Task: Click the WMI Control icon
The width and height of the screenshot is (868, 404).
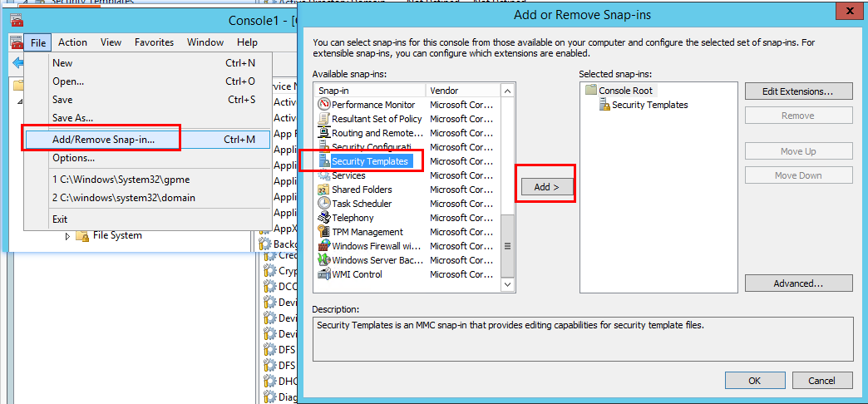Action: pyautogui.click(x=324, y=274)
